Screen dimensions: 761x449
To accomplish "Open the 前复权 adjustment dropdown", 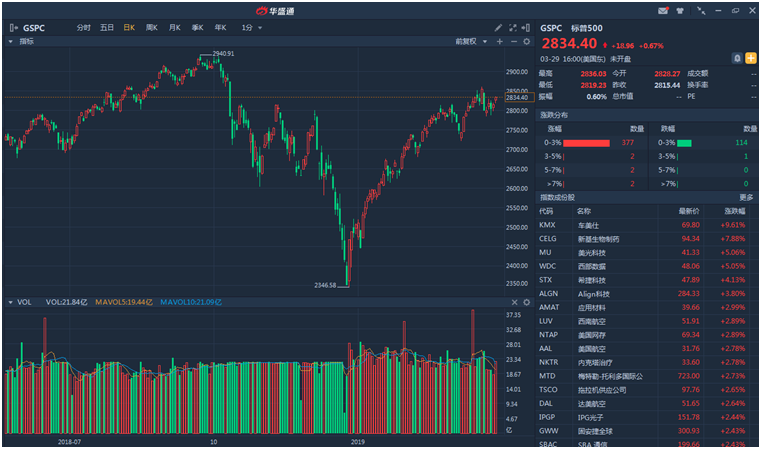I will [x=471, y=42].
